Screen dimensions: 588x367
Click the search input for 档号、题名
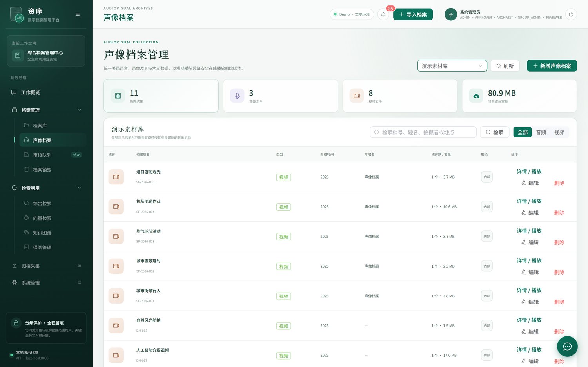(423, 132)
